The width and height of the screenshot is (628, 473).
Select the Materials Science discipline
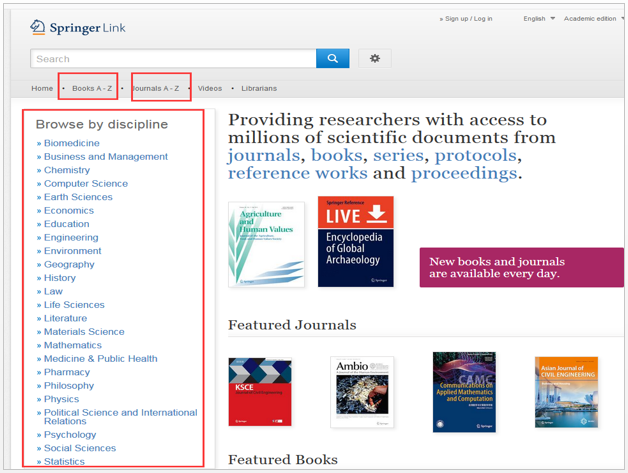[84, 332]
